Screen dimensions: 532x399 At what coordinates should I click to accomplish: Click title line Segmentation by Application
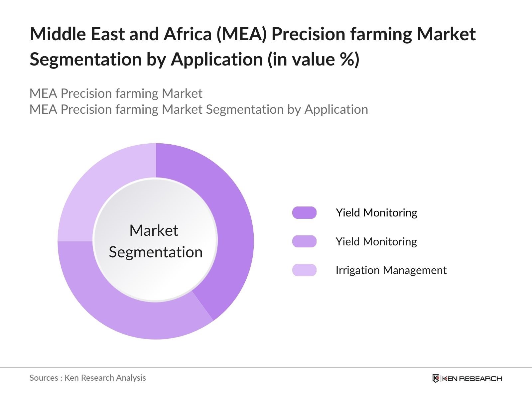pos(146,59)
